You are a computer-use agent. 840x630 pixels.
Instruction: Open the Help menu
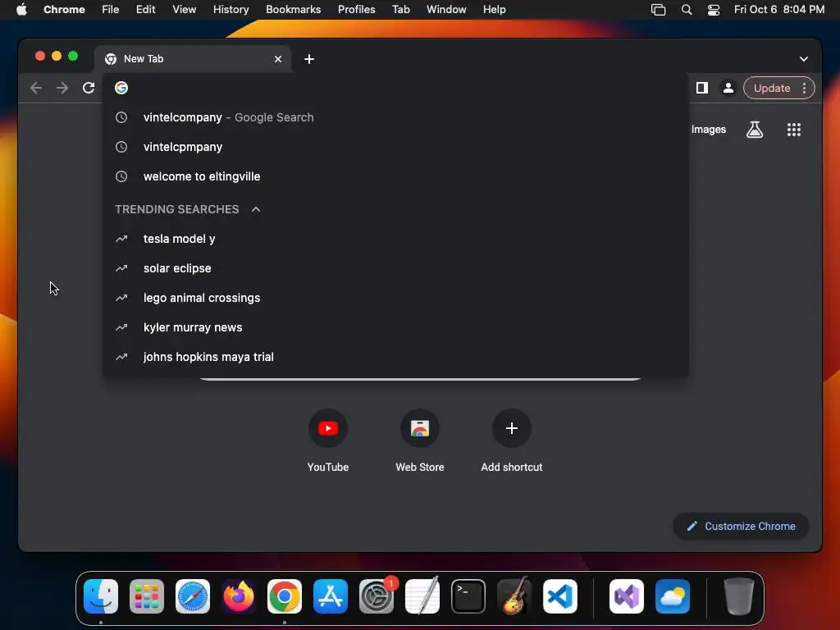point(494,9)
